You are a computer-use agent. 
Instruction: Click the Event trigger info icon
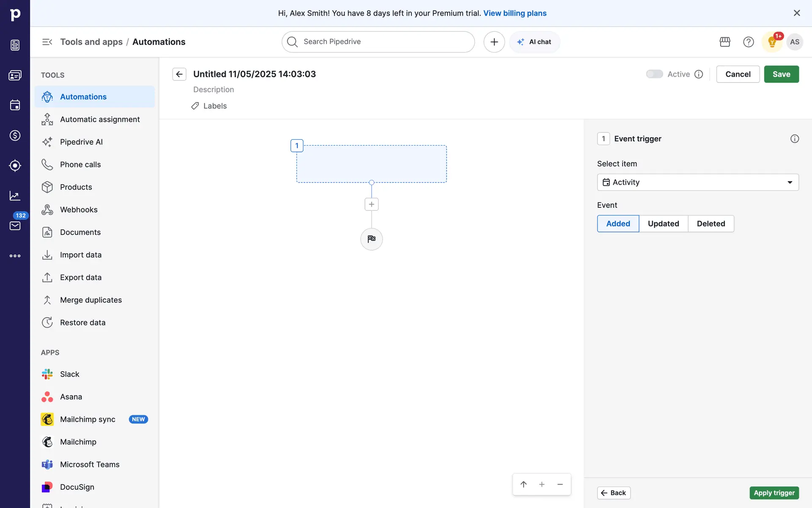tap(795, 139)
